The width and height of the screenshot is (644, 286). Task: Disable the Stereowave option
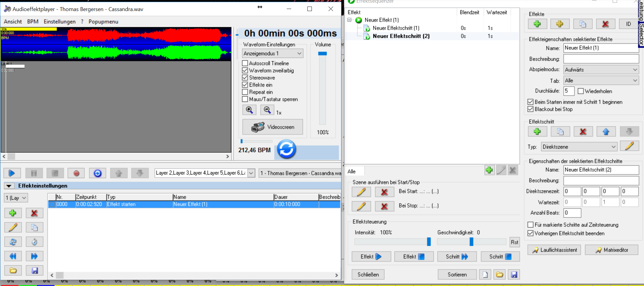[x=245, y=78]
